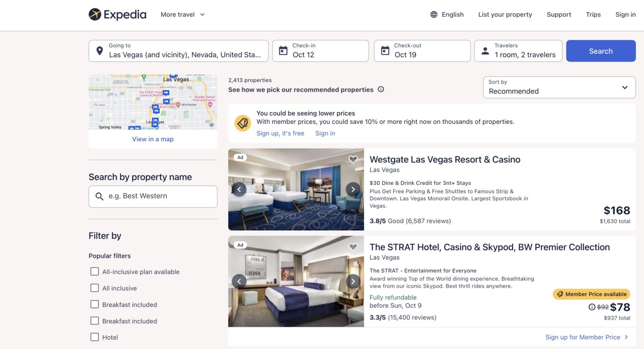Click the globe language icon
The width and height of the screenshot is (644, 349).
click(x=434, y=14)
